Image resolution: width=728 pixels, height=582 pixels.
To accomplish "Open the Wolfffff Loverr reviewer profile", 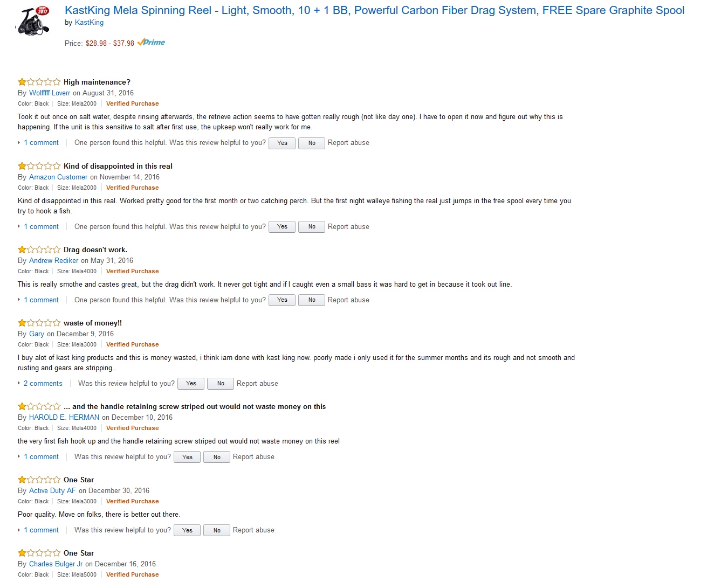I will (50, 93).
